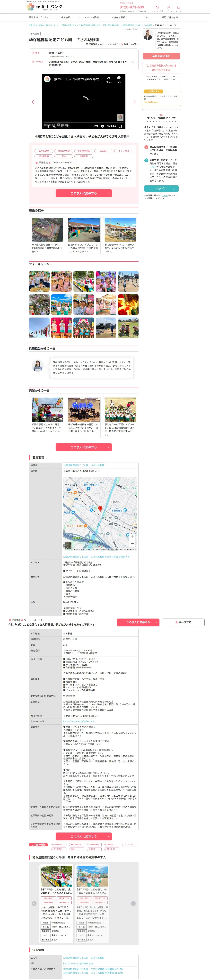This screenshot has width=210, height=980.
Task: Open お役立ち情報 menu item
Action: [x=118, y=17]
